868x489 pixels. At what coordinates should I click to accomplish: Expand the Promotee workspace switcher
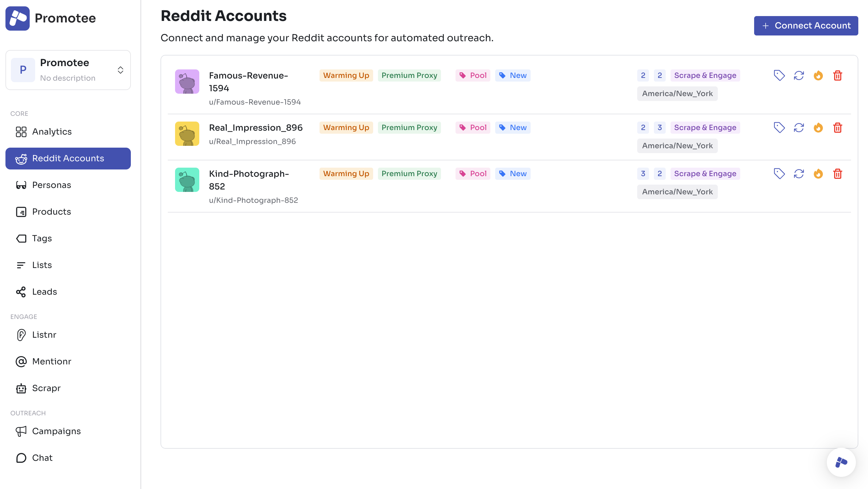click(120, 70)
